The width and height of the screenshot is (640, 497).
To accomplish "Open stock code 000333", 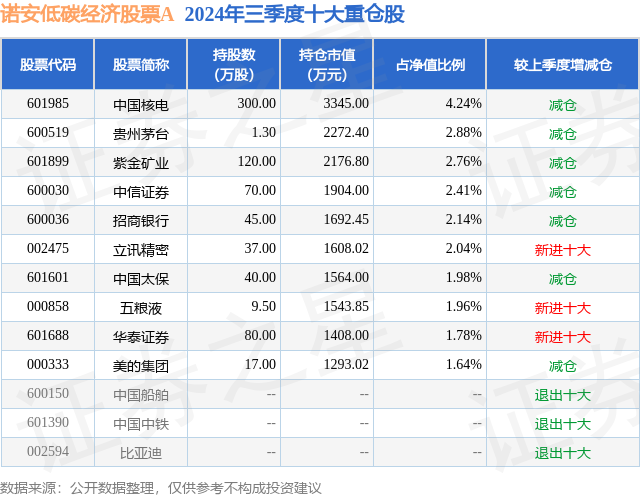I will point(48,364).
